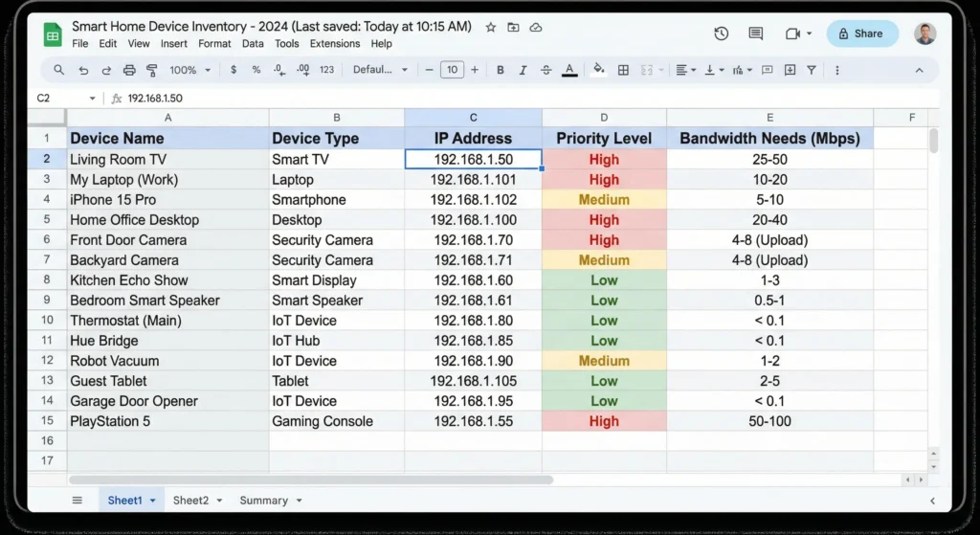Image resolution: width=980 pixels, height=535 pixels.
Task: Start a meeting with the camera icon
Action: pos(792,33)
